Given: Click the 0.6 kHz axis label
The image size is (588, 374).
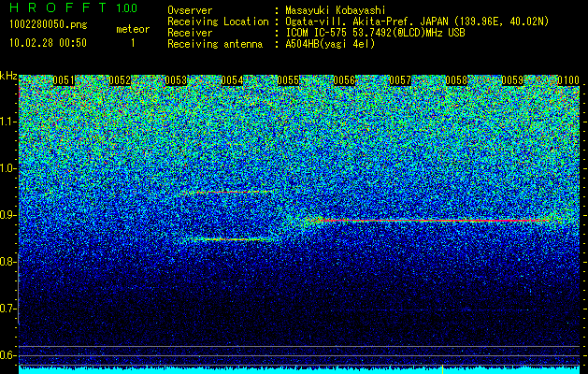Looking at the screenshot, I should click(7, 355).
